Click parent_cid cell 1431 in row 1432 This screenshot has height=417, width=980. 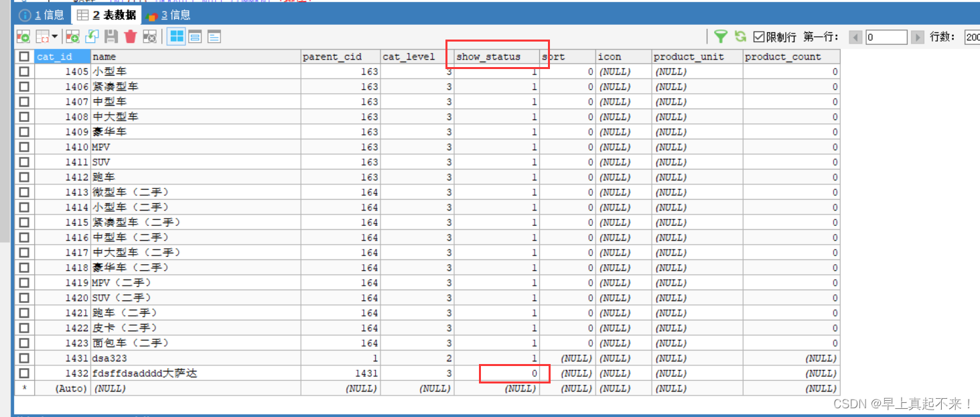click(340, 373)
